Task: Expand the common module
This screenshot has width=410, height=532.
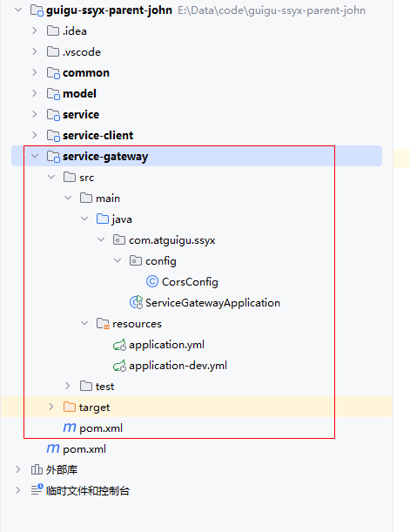Action: (x=35, y=72)
